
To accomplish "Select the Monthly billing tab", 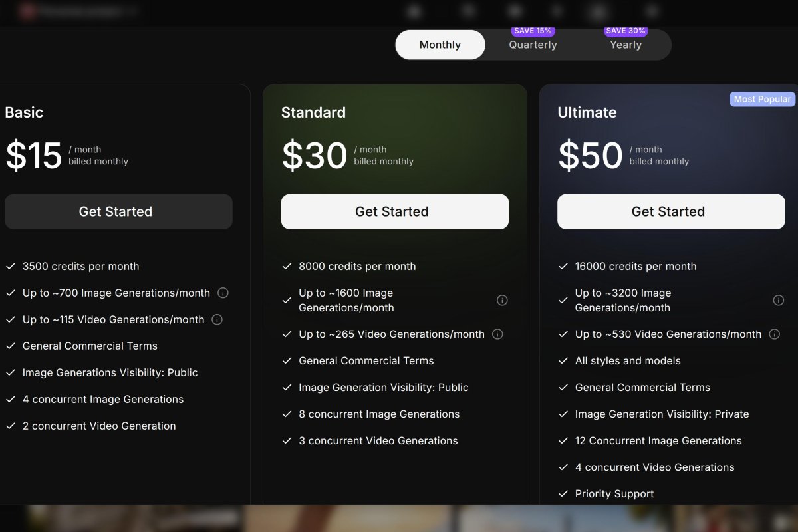I will tap(440, 45).
